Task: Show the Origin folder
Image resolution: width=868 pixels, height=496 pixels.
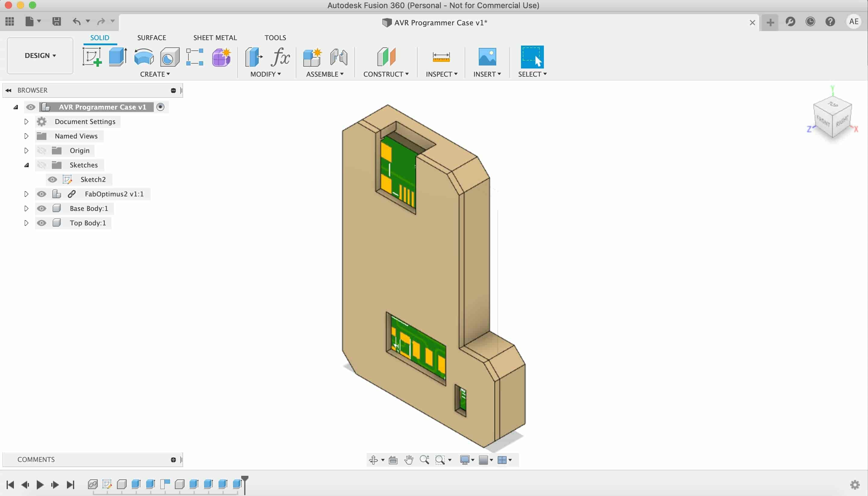Action: 42,151
